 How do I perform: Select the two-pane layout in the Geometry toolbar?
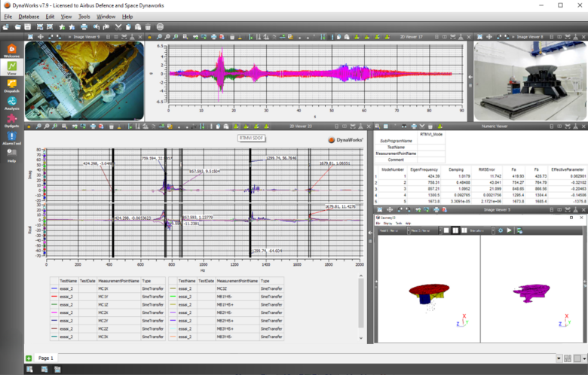455,230
